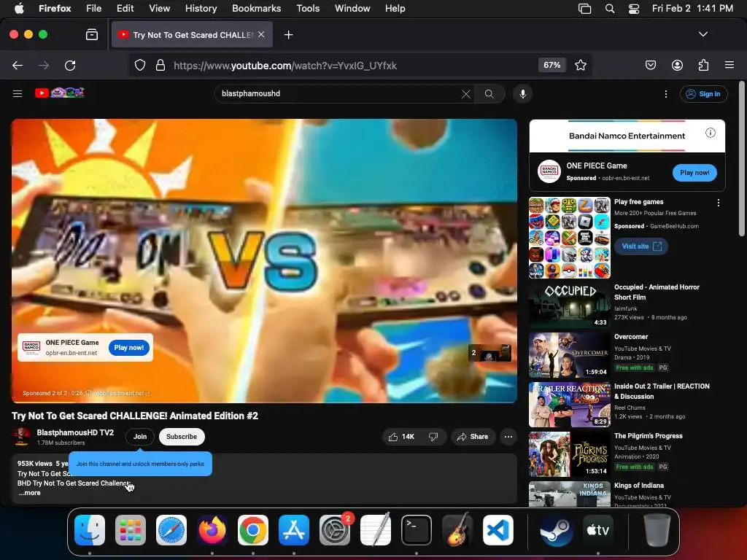Image resolution: width=747 pixels, height=560 pixels.
Task: Open the Firefox File menu
Action: point(94,9)
